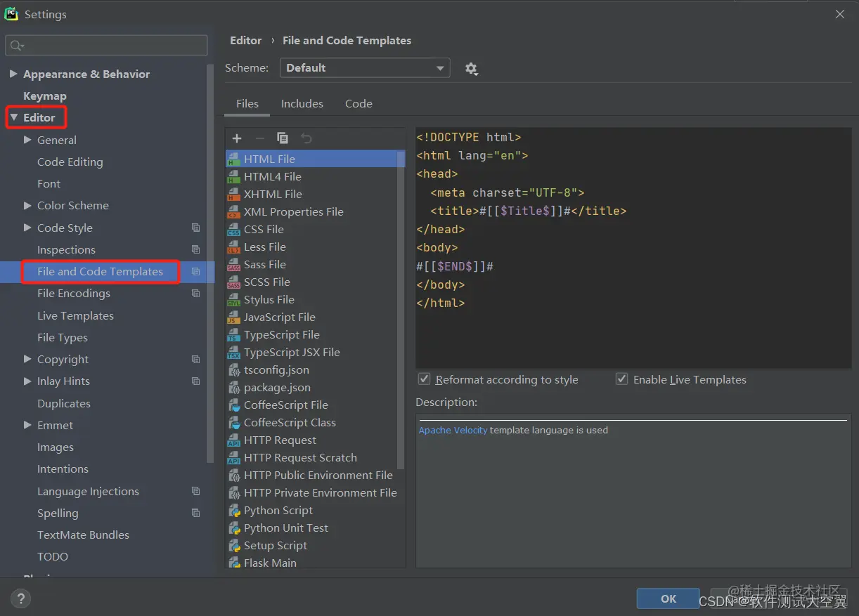Open the Font settings page
The width and height of the screenshot is (859, 616).
pos(49,183)
